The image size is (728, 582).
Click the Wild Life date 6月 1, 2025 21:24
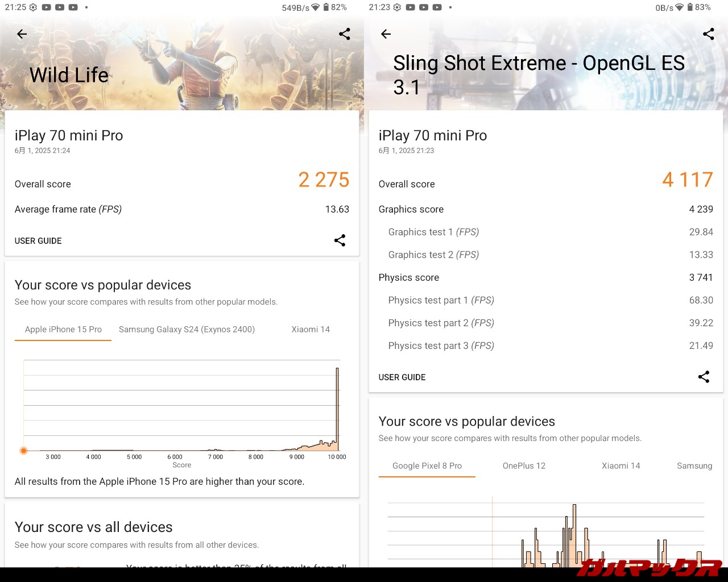point(43,151)
